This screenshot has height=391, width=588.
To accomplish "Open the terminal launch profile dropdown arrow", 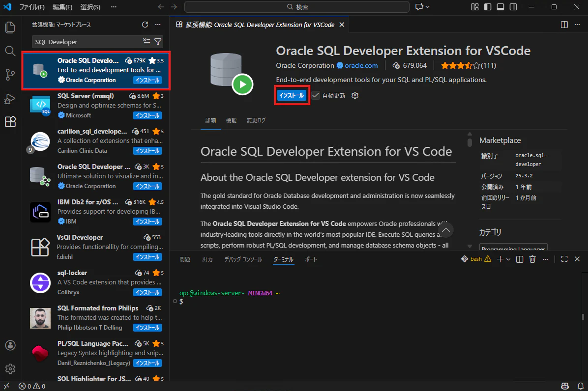I will (x=508, y=259).
